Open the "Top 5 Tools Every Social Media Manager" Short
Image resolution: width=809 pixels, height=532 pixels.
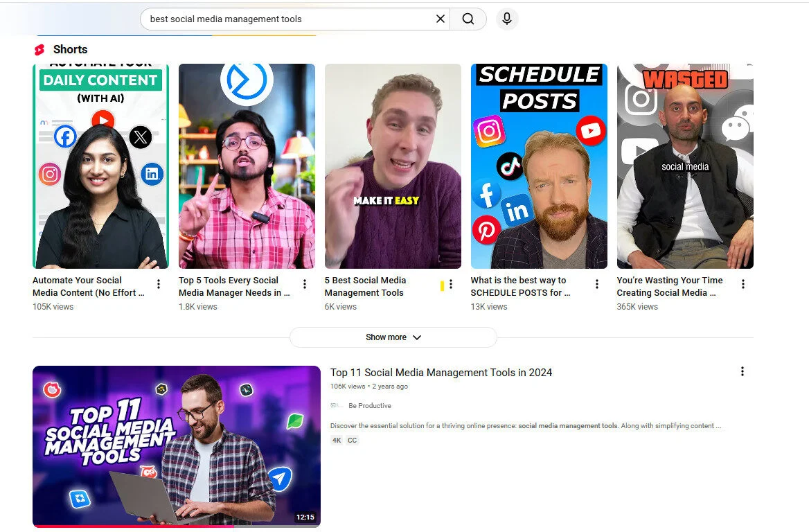click(x=247, y=166)
